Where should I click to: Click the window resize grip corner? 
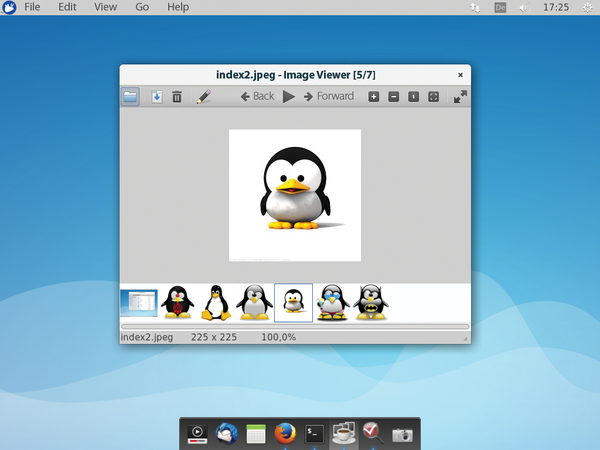click(466, 339)
